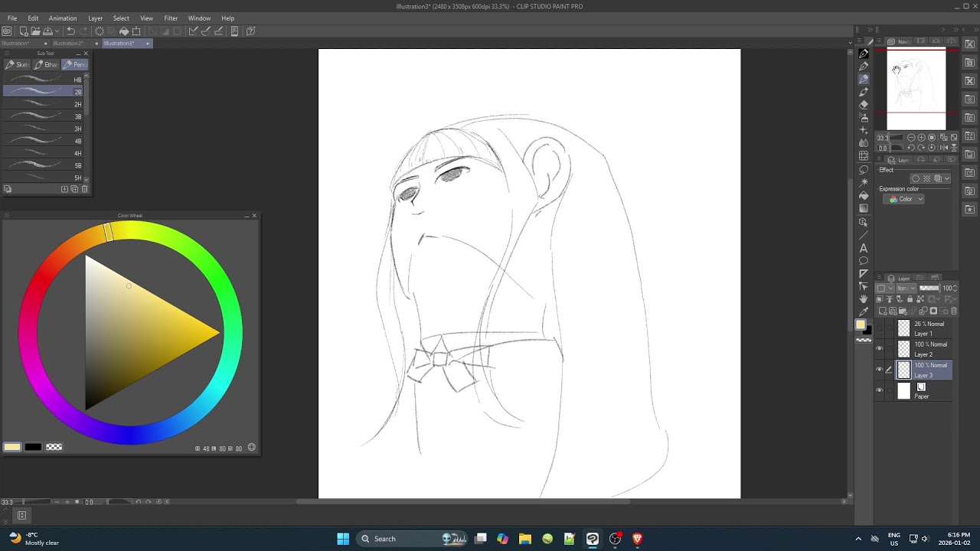The height and width of the screenshot is (551, 980).
Task: Select the Auto select magic wand tool
Action: [864, 182]
